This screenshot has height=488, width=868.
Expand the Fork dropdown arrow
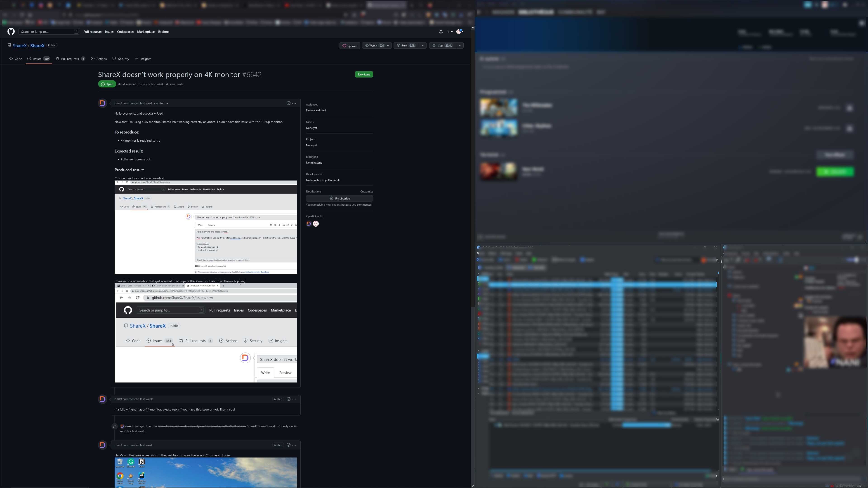423,45
